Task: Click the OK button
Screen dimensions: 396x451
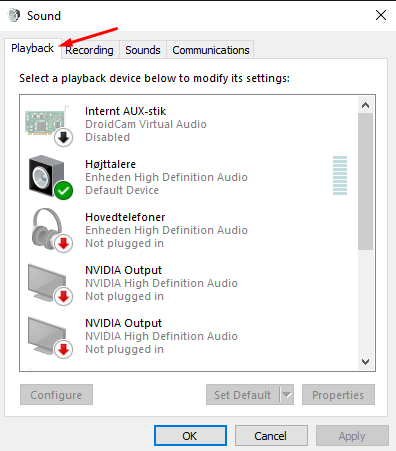Action: pyautogui.click(x=190, y=435)
